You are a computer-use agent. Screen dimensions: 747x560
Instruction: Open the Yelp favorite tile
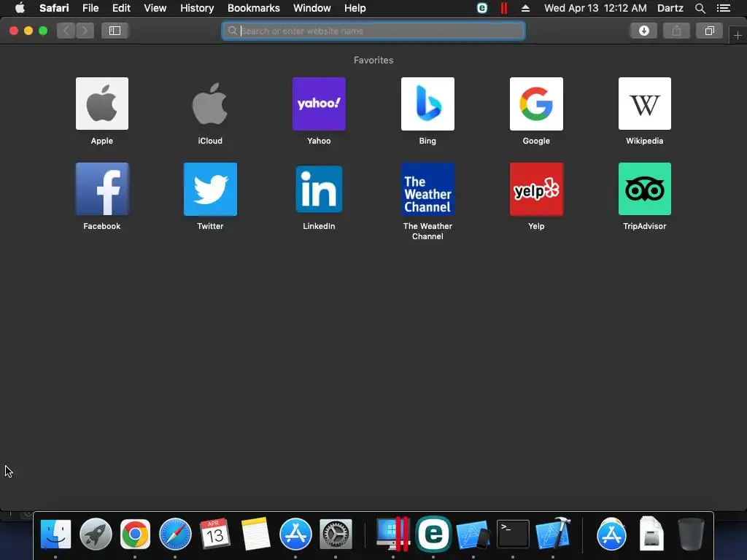(x=536, y=189)
